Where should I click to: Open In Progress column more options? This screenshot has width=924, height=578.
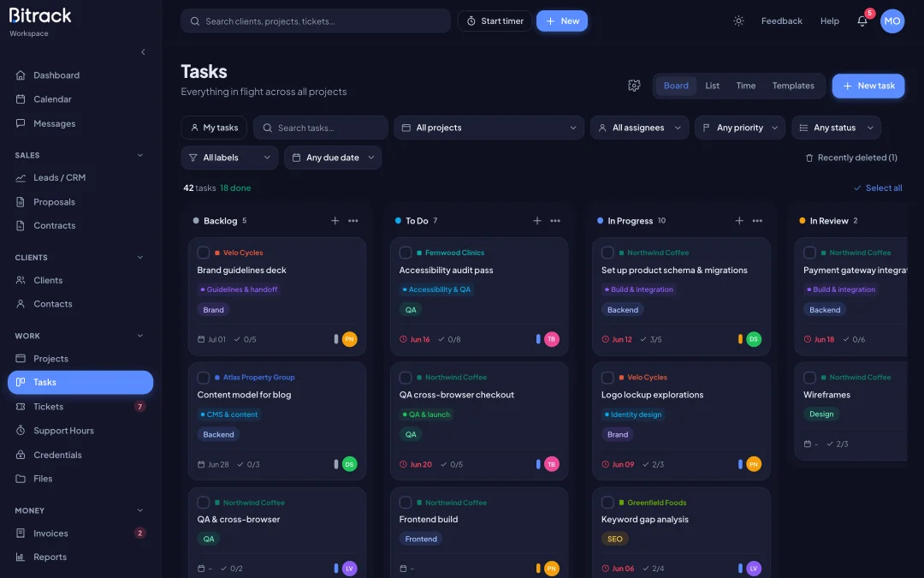757,221
